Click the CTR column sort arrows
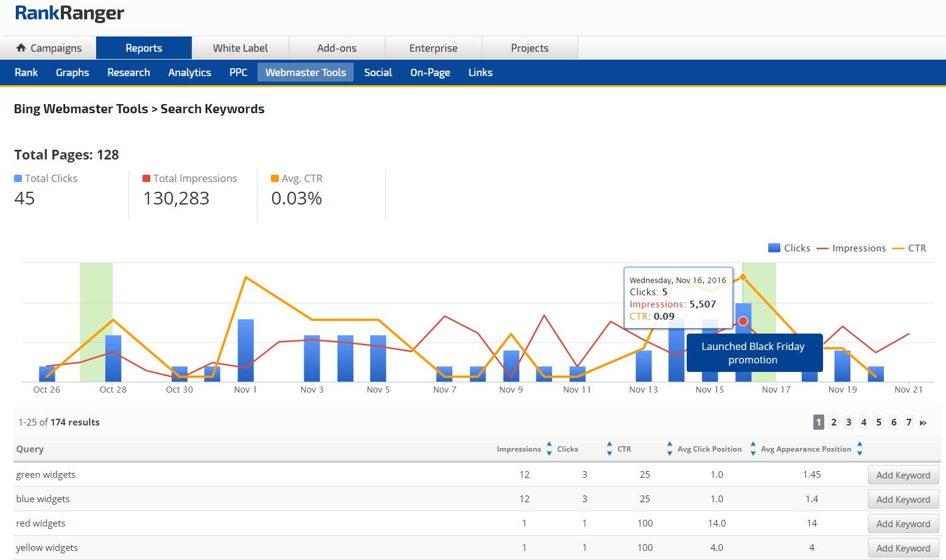 pyautogui.click(x=670, y=449)
